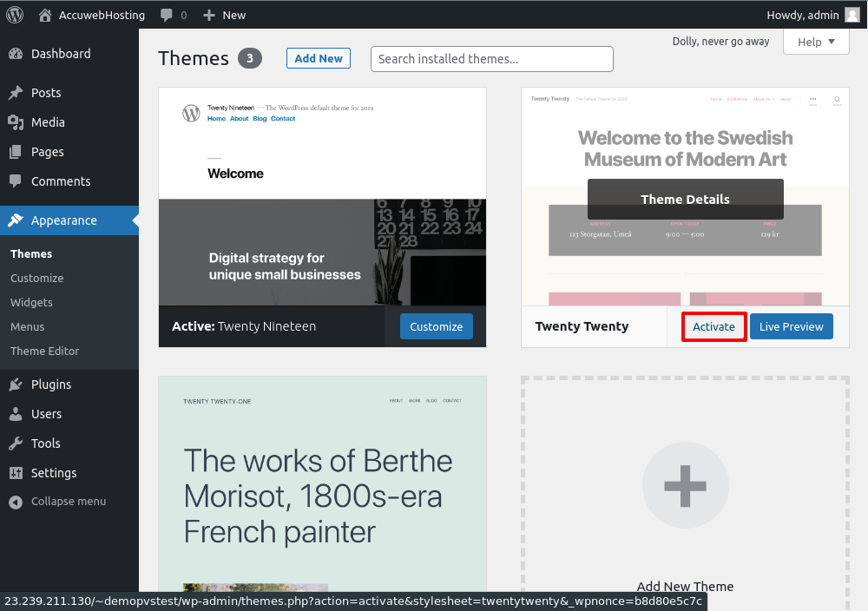Click the Twenty Twenty-One theme screenshot
Screen dimensions: 868x611
pyautogui.click(x=322, y=484)
